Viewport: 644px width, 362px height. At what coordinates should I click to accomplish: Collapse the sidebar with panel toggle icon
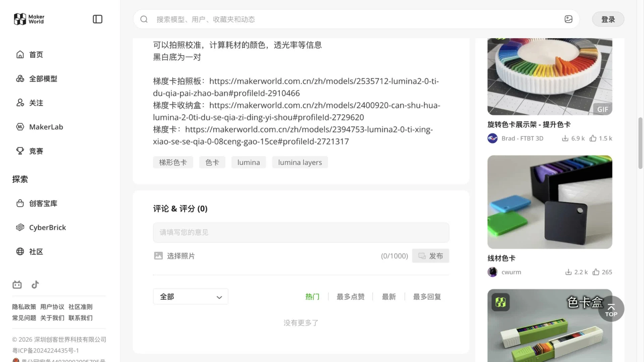97,19
